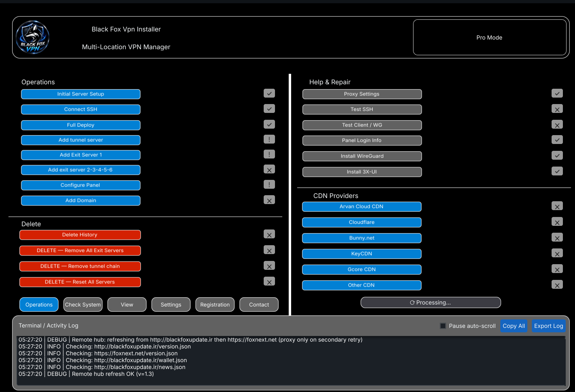Click the checkmark status icon beside Initial Server Setup

tap(269, 94)
